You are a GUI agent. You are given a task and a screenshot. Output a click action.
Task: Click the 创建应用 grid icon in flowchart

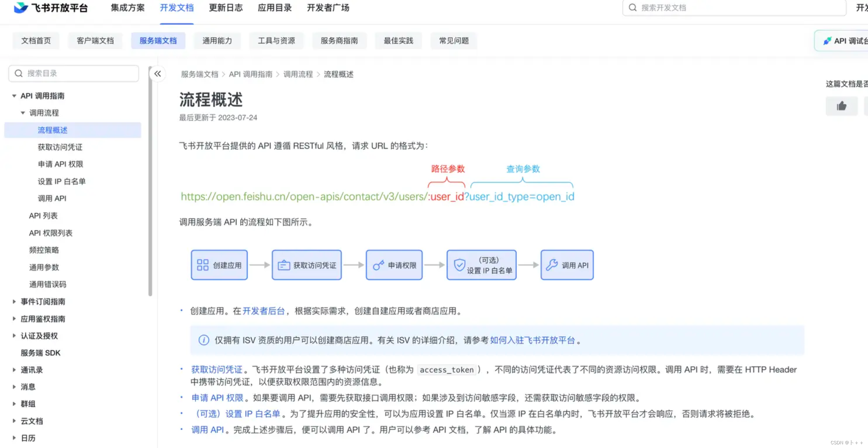[203, 265]
